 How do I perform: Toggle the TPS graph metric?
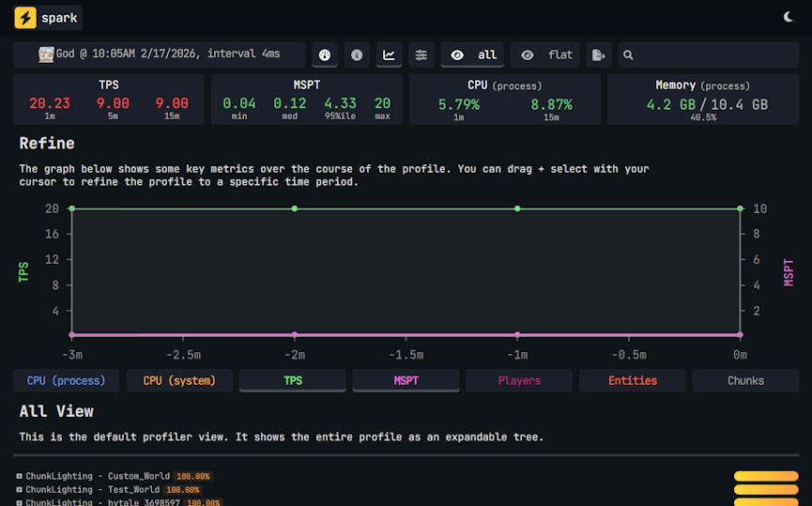[x=293, y=380]
